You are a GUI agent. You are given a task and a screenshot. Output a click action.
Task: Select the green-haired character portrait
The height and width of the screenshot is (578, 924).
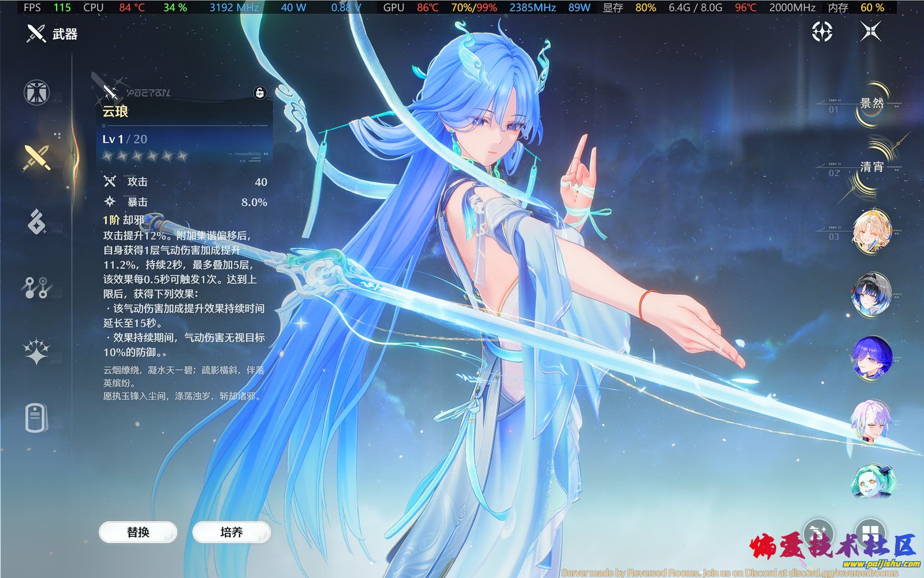click(872, 481)
